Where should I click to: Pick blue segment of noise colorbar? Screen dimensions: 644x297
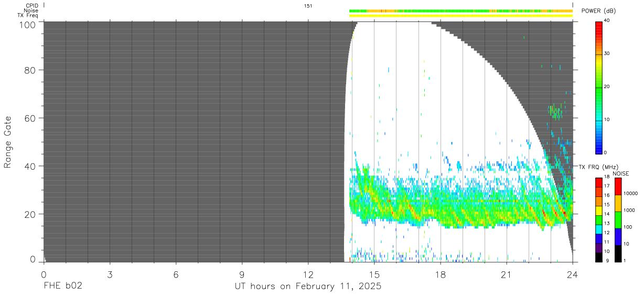pos(618,237)
